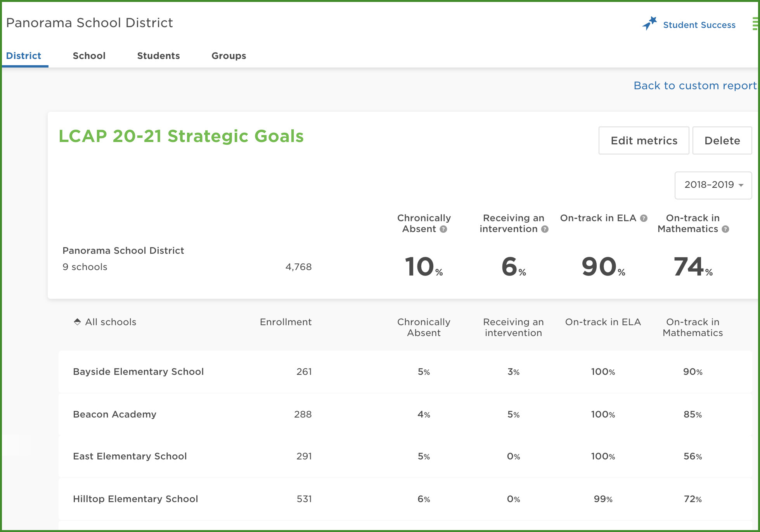This screenshot has width=760, height=532.
Task: Open the East Elementary School row
Action: point(405,456)
